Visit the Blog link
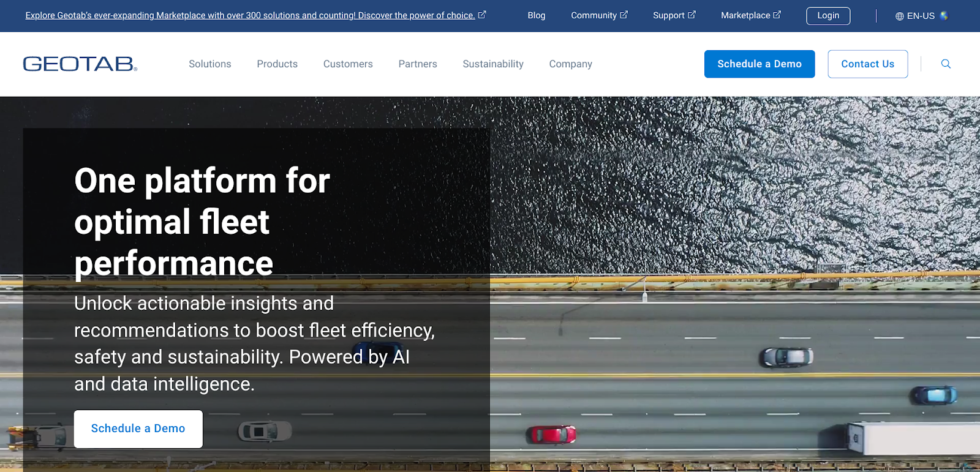980x472 pixels. coord(536,15)
